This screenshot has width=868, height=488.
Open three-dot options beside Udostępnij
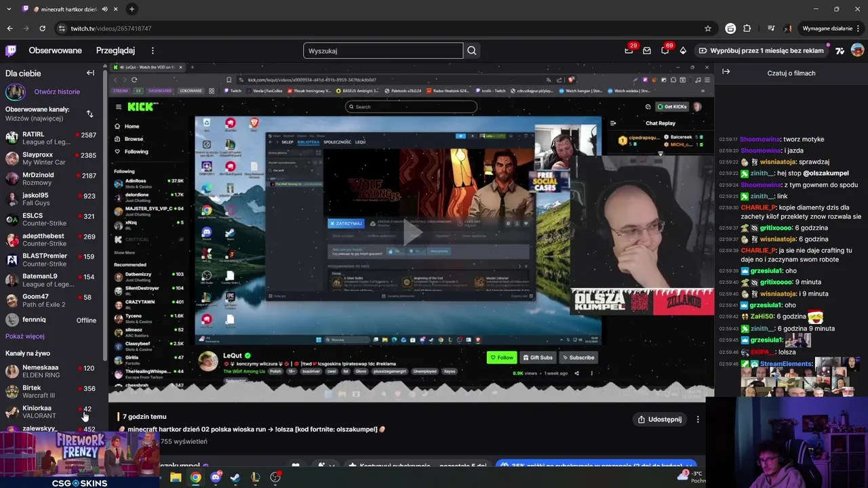[x=698, y=419]
